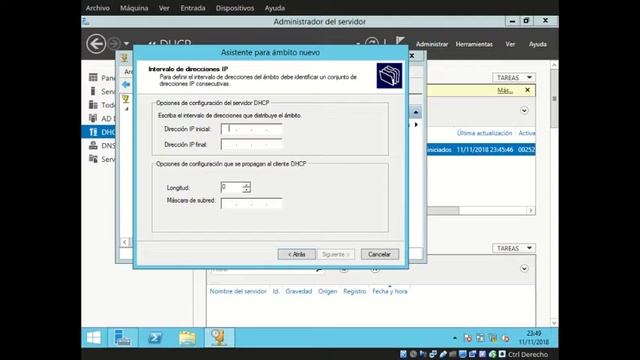Image resolution: width=640 pixels, height=360 pixels.
Task: Open the VirtualBox Archivo menu
Action: tap(98, 8)
